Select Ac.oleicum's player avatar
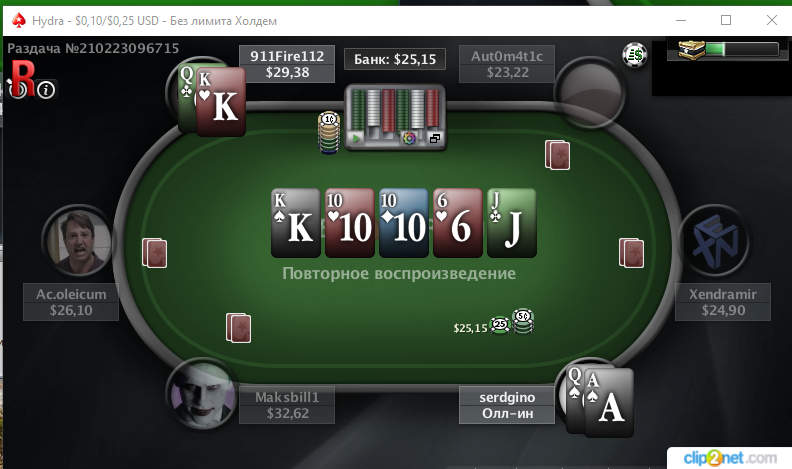Image resolution: width=792 pixels, height=469 pixels. [x=79, y=241]
